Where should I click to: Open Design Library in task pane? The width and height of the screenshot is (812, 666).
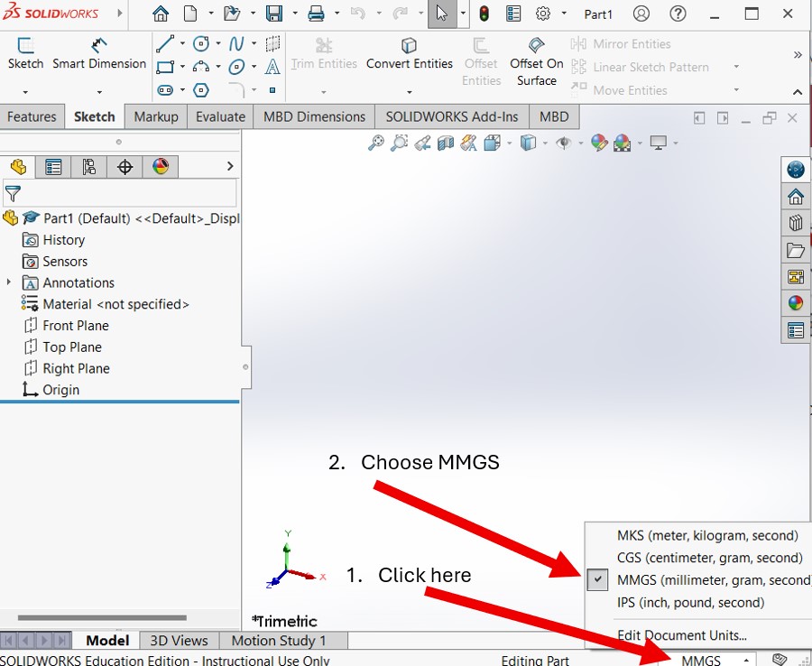[x=796, y=223]
